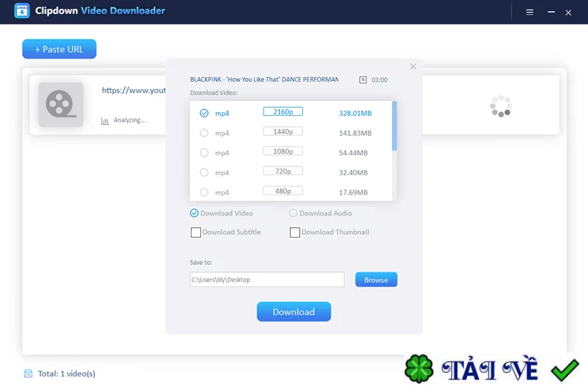This screenshot has height=392, width=588.
Task: Select the mp4 480p format radio
Action: 204,192
